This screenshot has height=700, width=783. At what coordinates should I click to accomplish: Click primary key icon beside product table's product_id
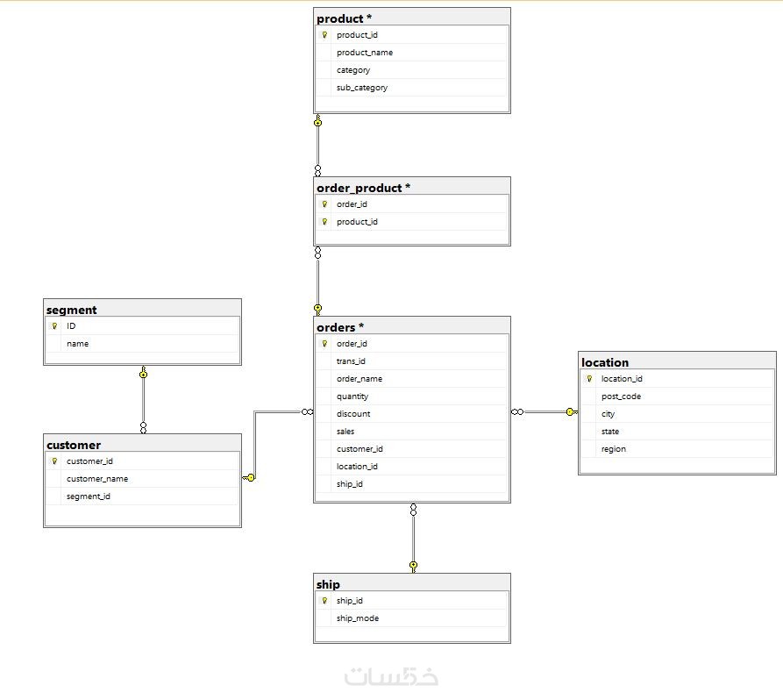pyautogui.click(x=324, y=35)
